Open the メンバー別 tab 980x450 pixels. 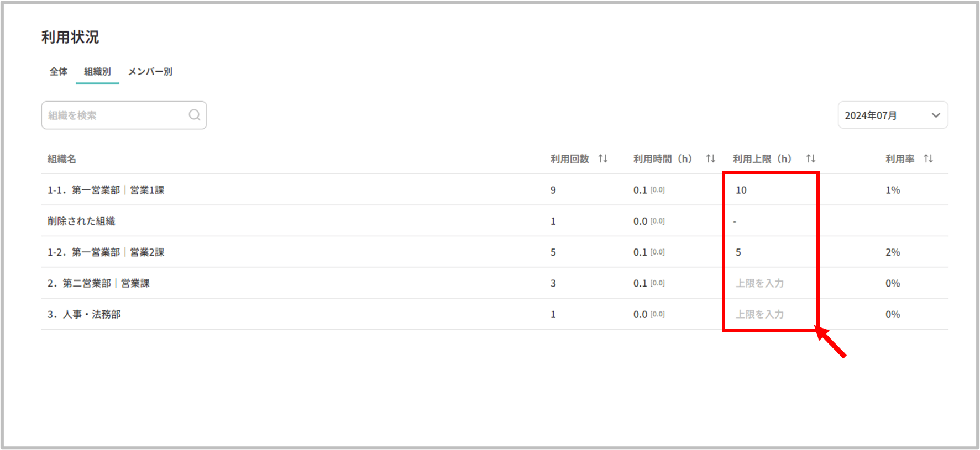150,72
